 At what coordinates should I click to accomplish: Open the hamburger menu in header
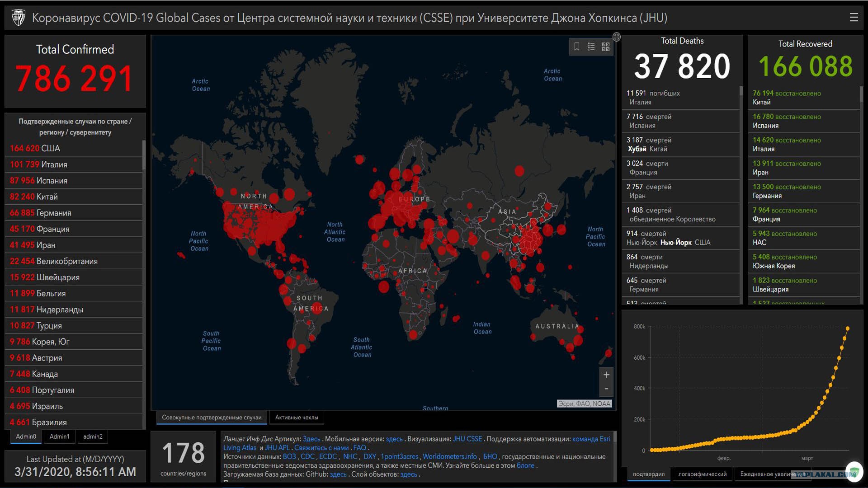click(x=854, y=18)
